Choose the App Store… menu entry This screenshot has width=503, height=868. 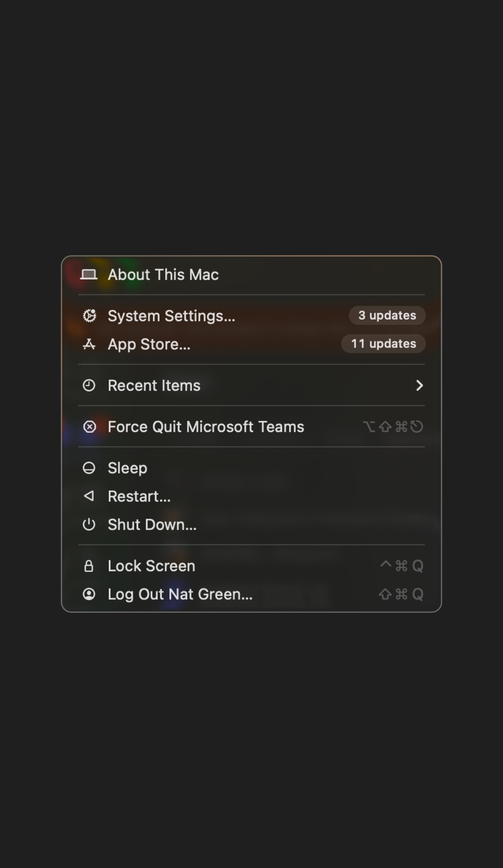(x=149, y=344)
